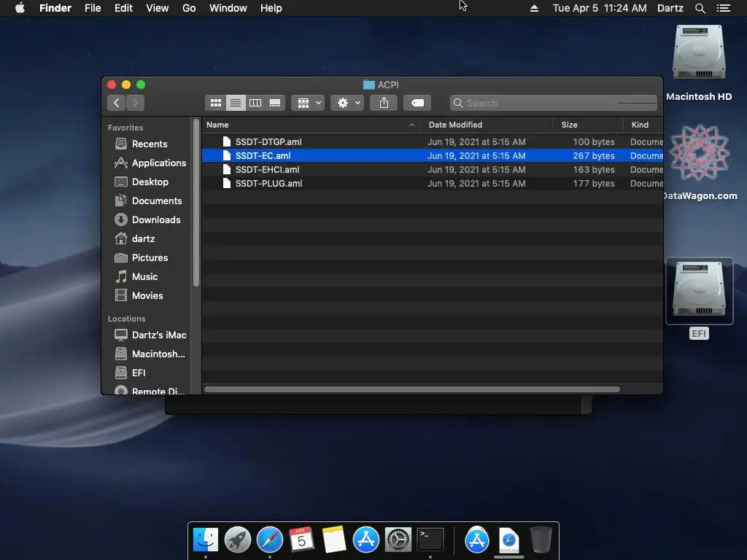Open the Apple menu

[x=20, y=8]
